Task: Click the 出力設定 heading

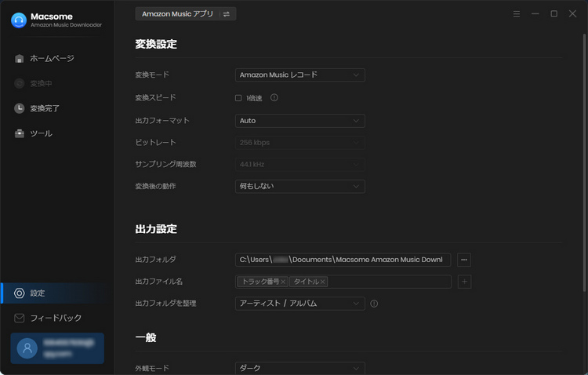Action: click(x=156, y=229)
